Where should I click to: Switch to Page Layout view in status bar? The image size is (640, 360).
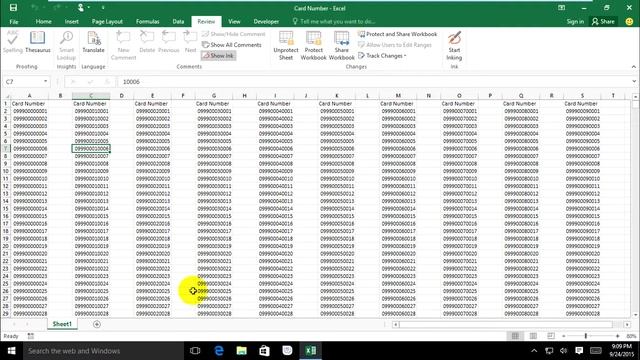(x=533, y=336)
